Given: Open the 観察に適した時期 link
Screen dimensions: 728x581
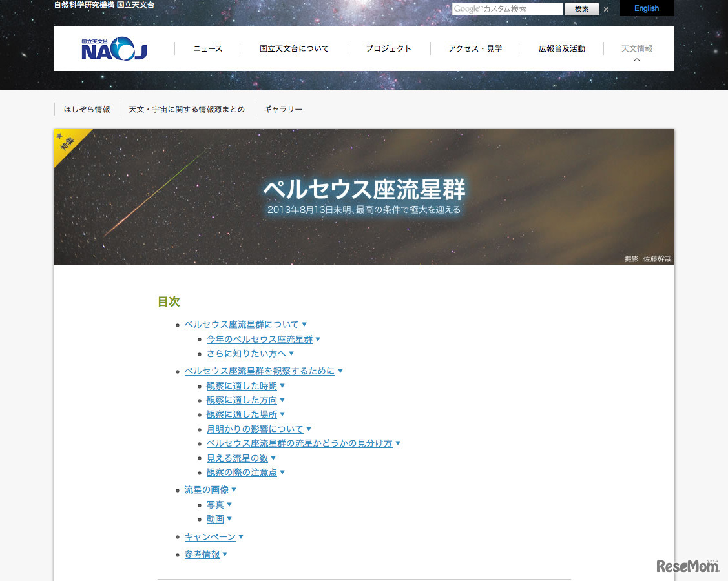Looking at the screenshot, I should [242, 385].
